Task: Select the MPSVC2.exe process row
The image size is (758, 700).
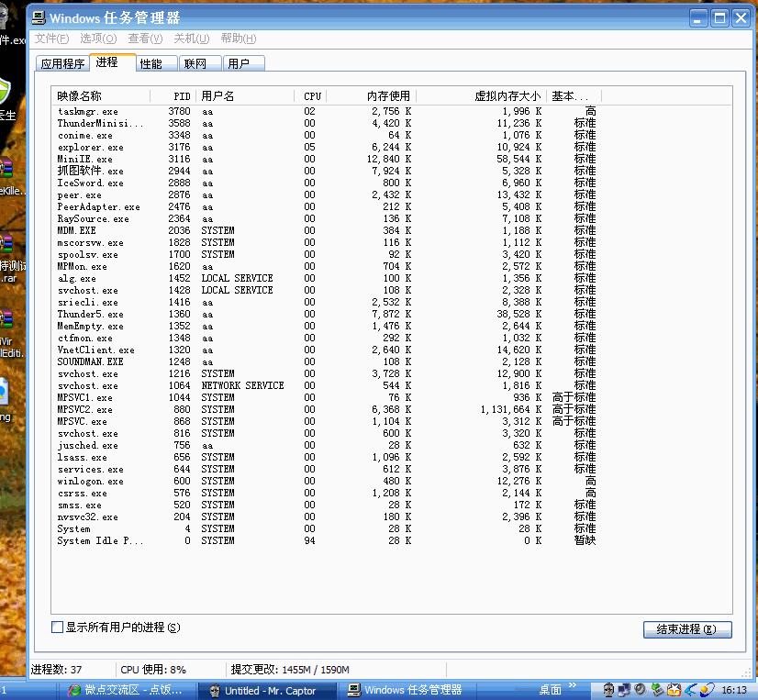Action: [327, 409]
